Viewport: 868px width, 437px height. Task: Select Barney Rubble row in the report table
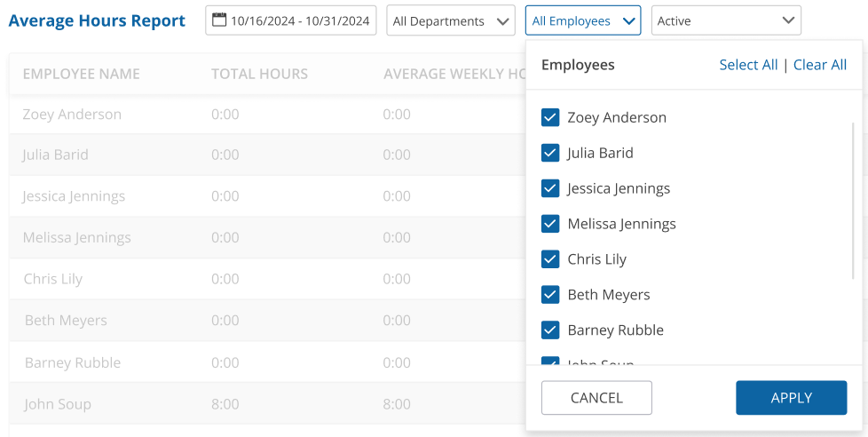[267, 362]
